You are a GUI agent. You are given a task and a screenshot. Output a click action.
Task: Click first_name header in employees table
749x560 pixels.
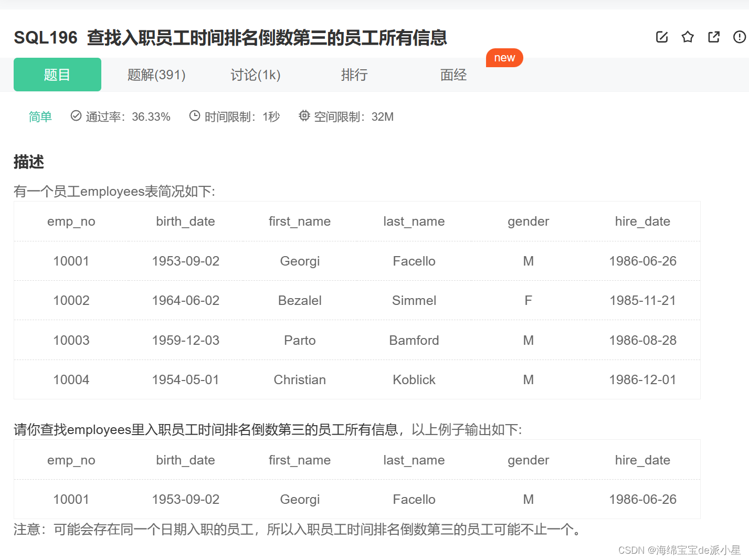tap(300, 221)
